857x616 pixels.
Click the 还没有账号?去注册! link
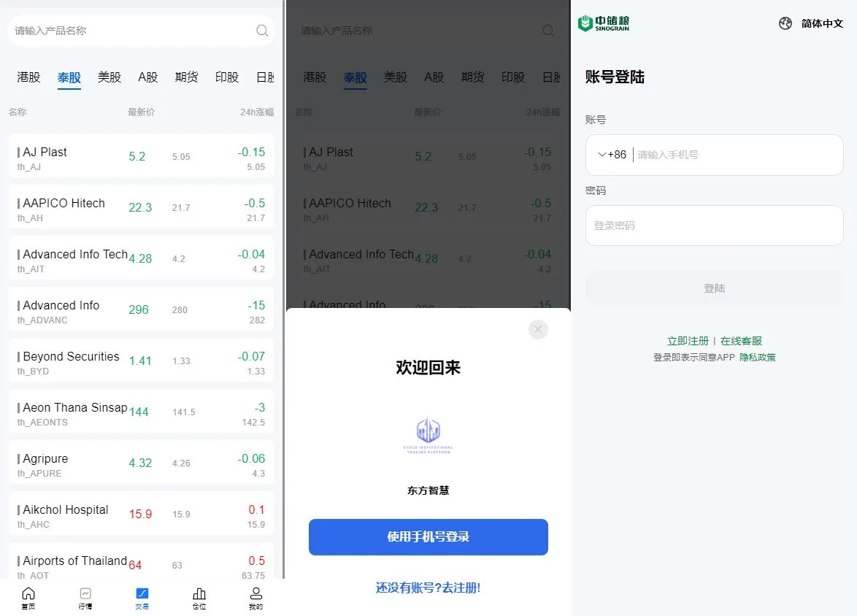point(428,588)
